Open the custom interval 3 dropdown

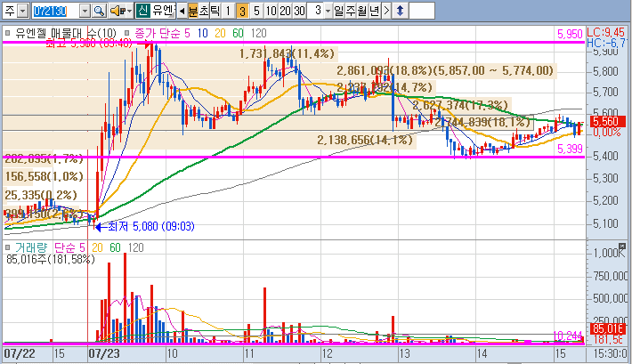tap(328, 11)
